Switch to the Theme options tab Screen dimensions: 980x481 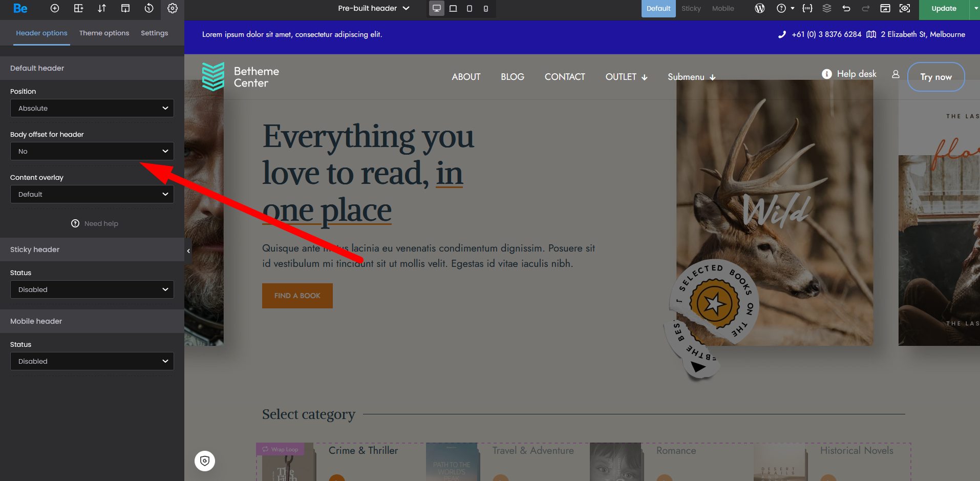(x=104, y=33)
